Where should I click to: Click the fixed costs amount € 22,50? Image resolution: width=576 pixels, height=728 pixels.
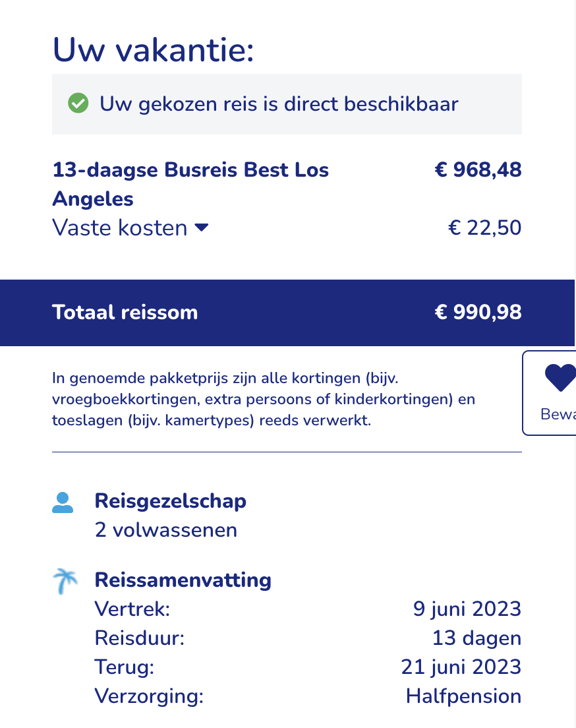484,228
